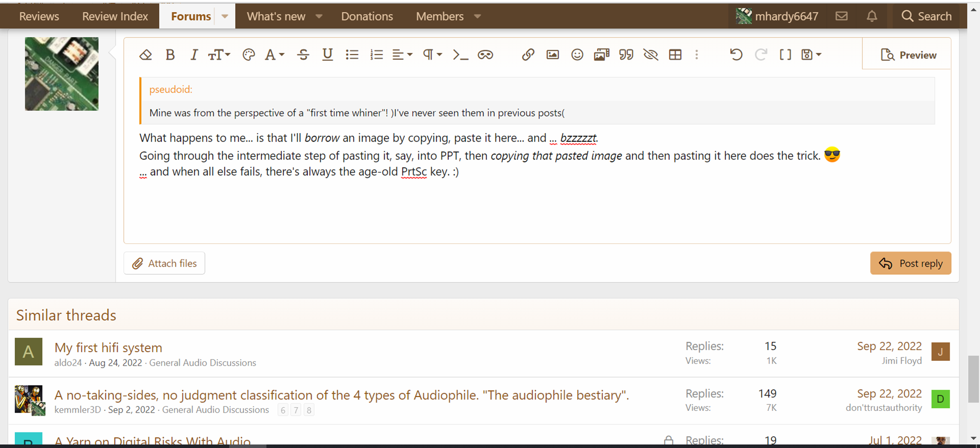Insert media embed
This screenshot has width=980, height=448.
click(x=602, y=55)
